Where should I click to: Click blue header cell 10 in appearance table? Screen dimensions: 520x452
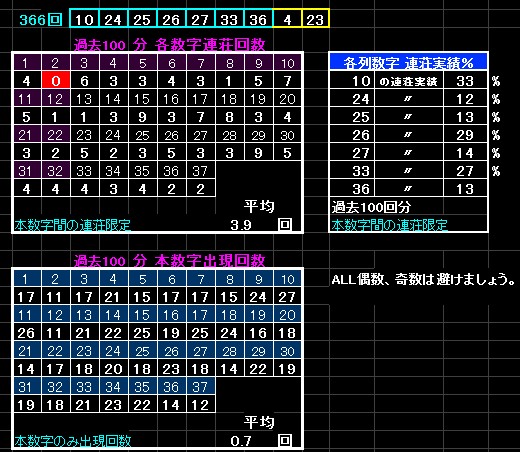287,279
